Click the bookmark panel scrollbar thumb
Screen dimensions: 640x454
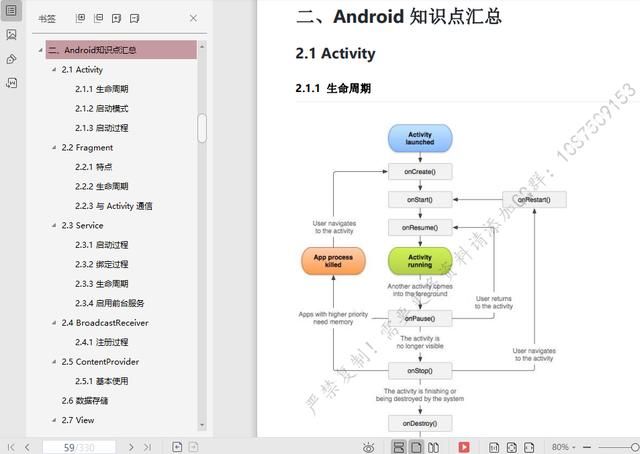(x=202, y=128)
